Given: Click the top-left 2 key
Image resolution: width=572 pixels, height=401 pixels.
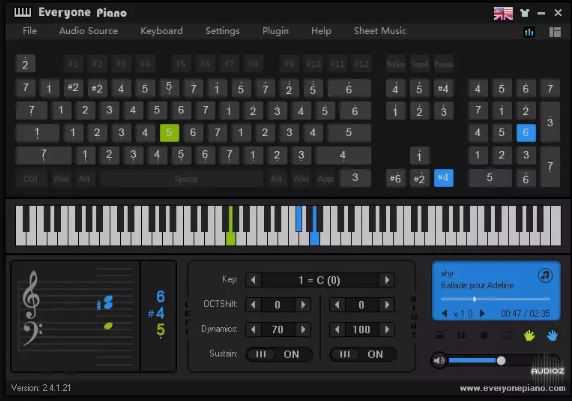Looking at the screenshot, I should [25, 64].
